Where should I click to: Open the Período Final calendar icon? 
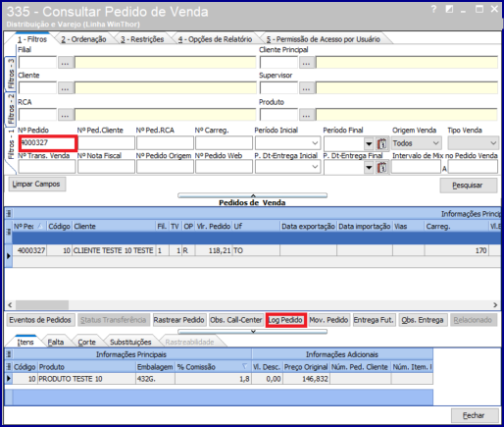coord(381,143)
